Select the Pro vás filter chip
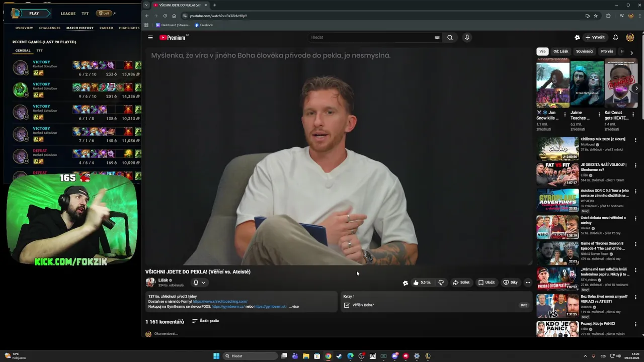The height and width of the screenshot is (362, 644). (607, 51)
